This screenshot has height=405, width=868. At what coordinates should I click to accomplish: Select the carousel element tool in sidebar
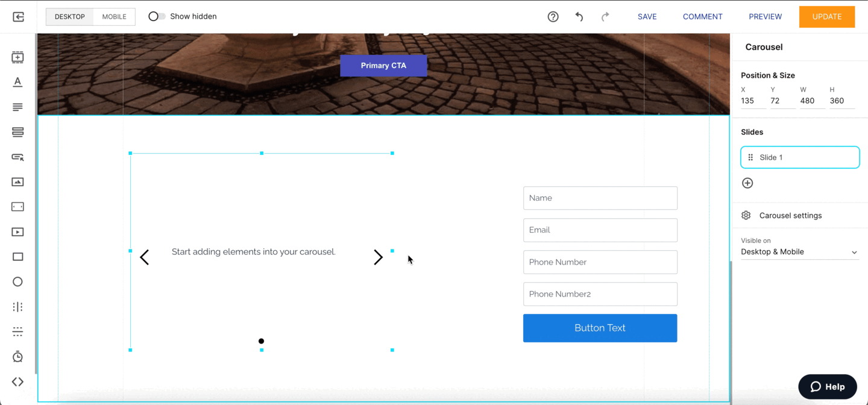pyautogui.click(x=17, y=207)
